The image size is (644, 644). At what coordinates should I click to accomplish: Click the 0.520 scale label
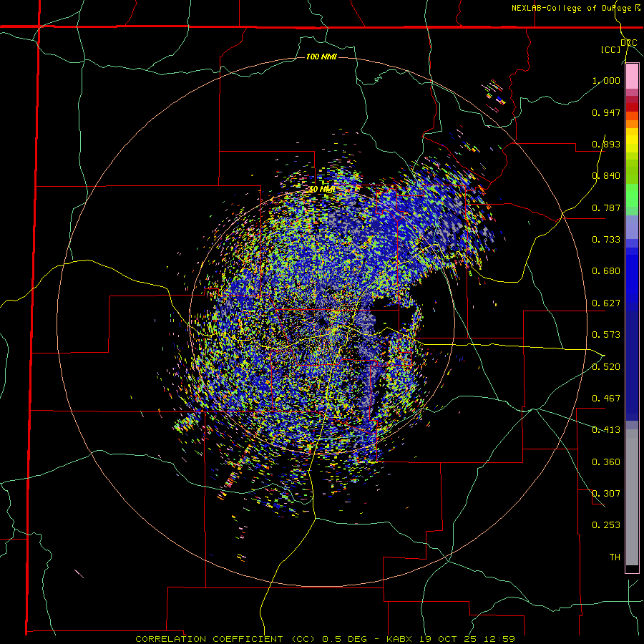(606, 366)
